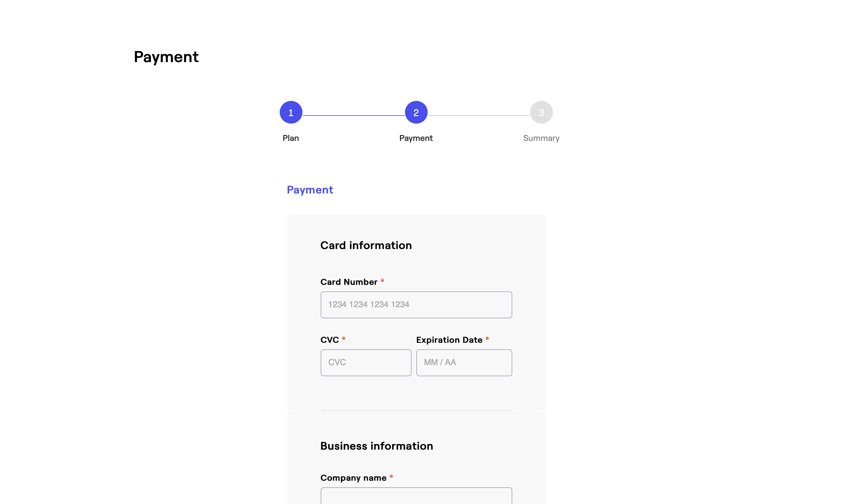Open the Summary step label
841x504 pixels.
tap(541, 138)
